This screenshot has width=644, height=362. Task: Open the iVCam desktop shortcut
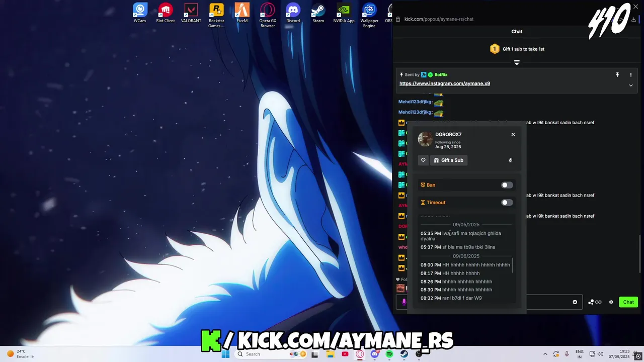click(x=140, y=13)
